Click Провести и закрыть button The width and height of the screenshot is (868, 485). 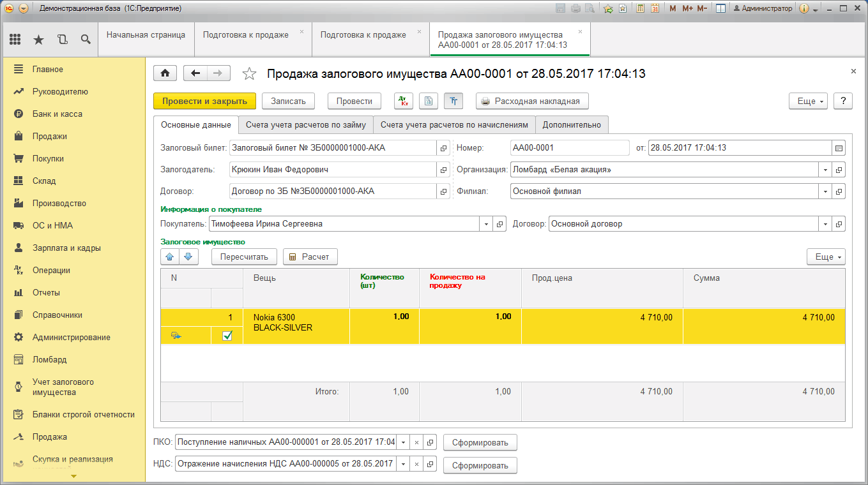pyautogui.click(x=204, y=101)
